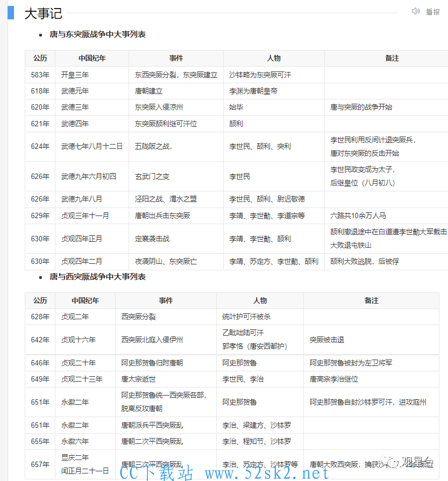Select the 583年 year cell
Viewport: 448px width, 481px height.
click(x=40, y=75)
